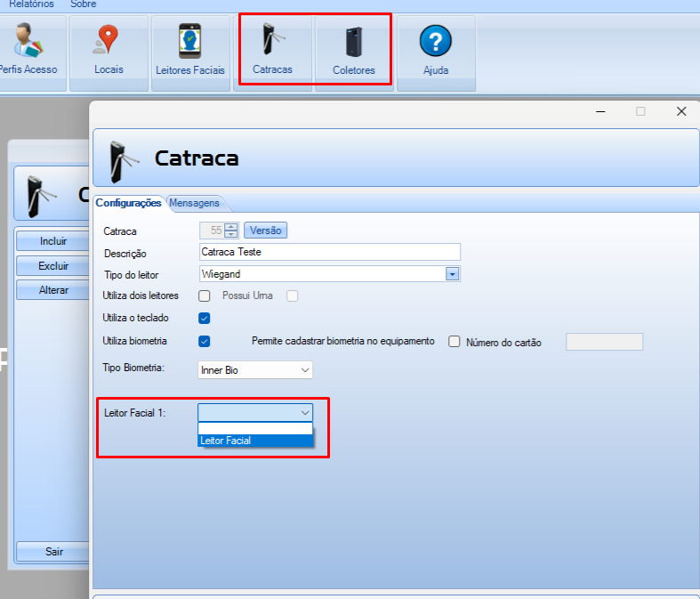Select the Leitor Facial option in the list

[255, 441]
